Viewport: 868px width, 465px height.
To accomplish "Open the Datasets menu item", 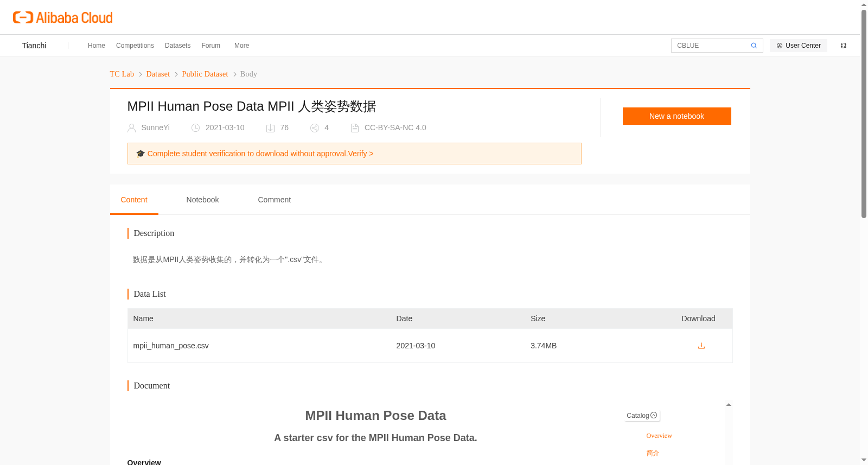I will coord(178,46).
